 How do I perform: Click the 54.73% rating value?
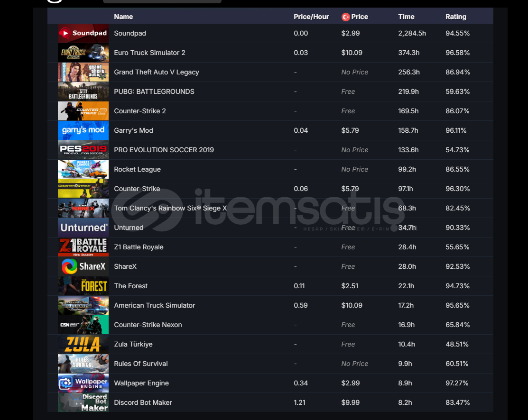point(457,150)
